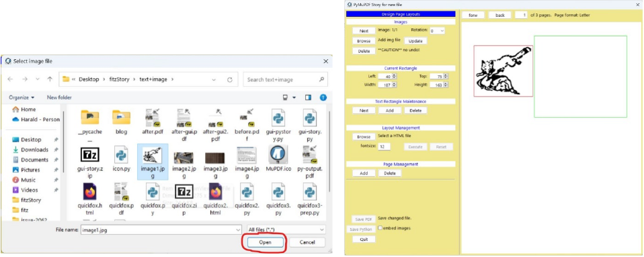Toggle the preview pane icon
This screenshot has height=257, width=644.
click(x=308, y=98)
